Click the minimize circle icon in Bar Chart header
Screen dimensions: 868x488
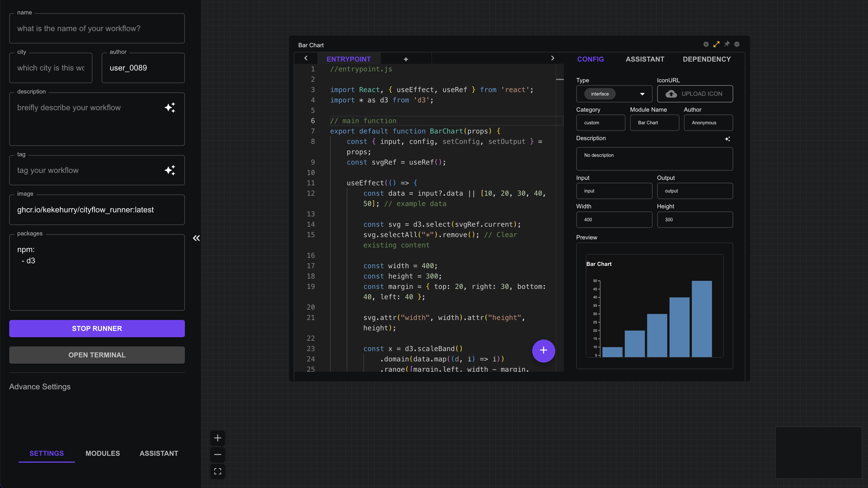point(737,44)
